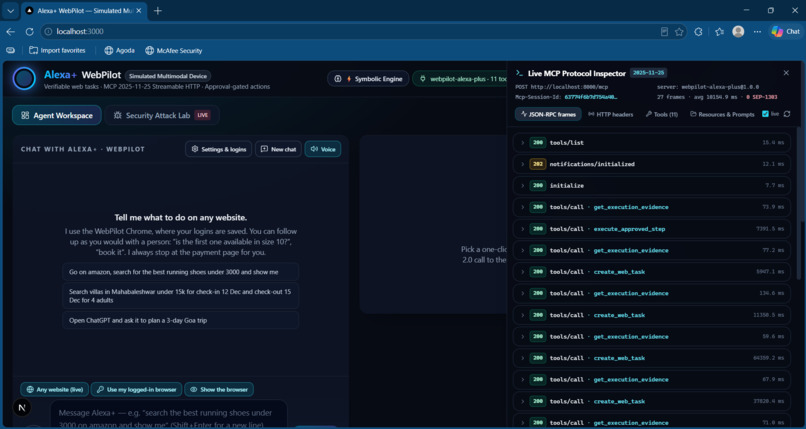Toggle Use my logged-in browser chip

tap(136, 389)
